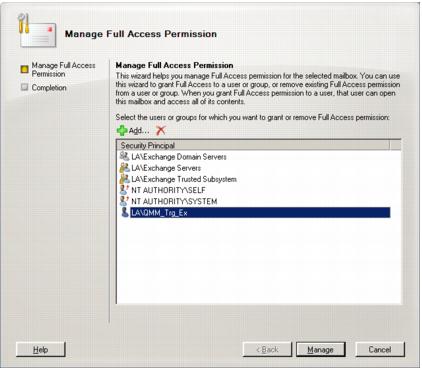Select the highlighted LA\QMM_Trg_Ex row

(260, 212)
